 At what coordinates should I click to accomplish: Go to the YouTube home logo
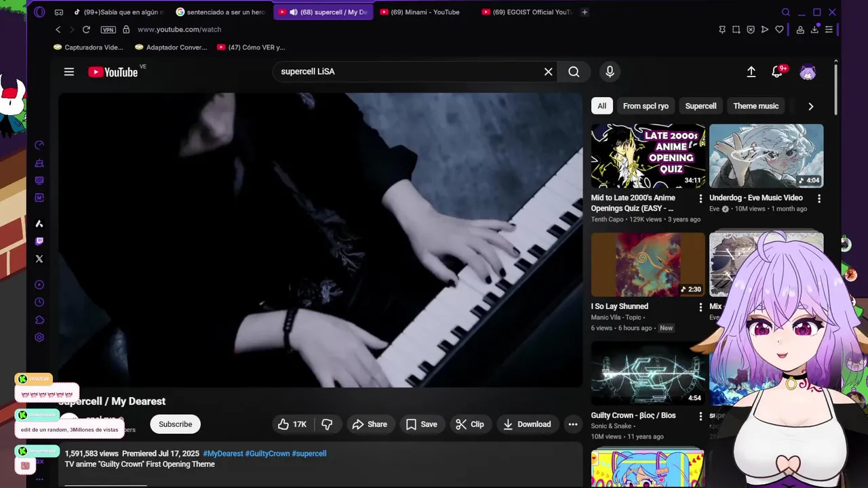click(113, 72)
